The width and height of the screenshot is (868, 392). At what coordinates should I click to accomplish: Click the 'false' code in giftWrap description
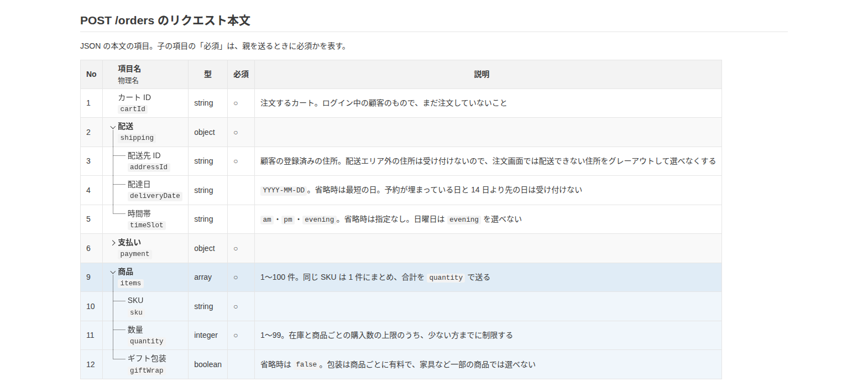coord(306,364)
